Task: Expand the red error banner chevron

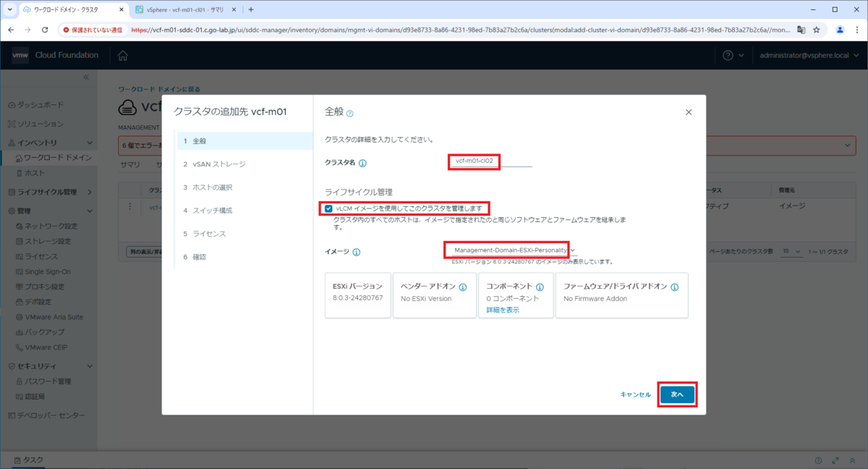Action: [848, 145]
